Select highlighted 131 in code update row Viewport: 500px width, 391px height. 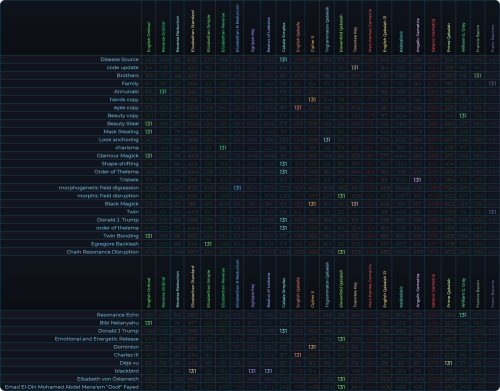coord(355,67)
